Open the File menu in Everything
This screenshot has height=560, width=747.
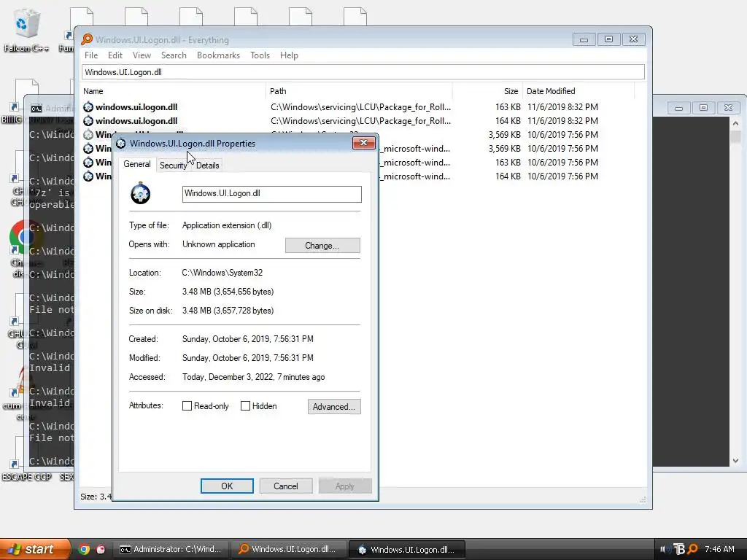point(91,55)
